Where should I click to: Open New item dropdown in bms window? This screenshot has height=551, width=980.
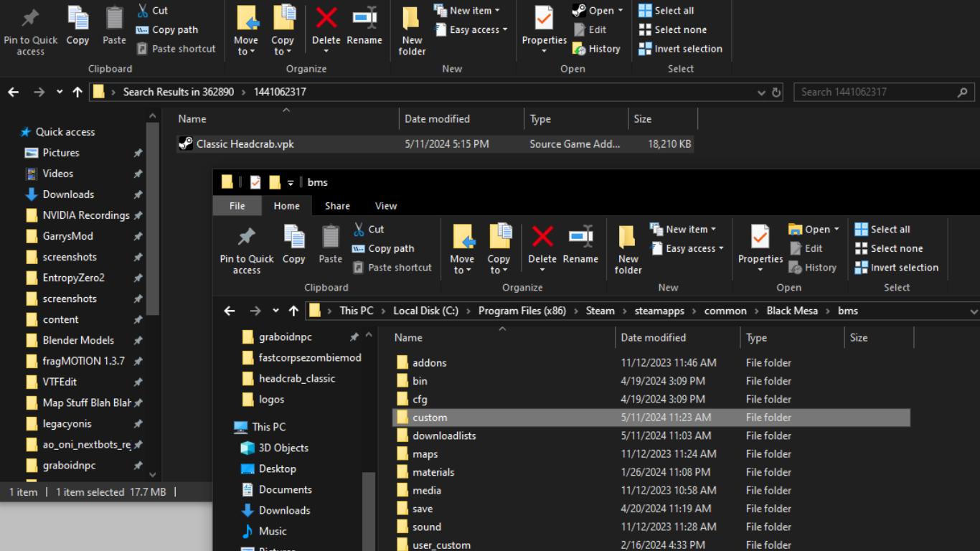(683, 229)
